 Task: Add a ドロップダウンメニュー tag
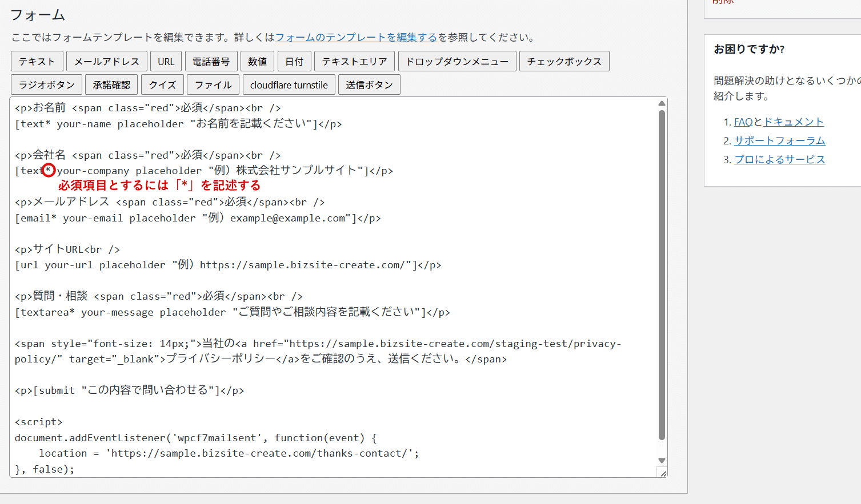pos(457,62)
